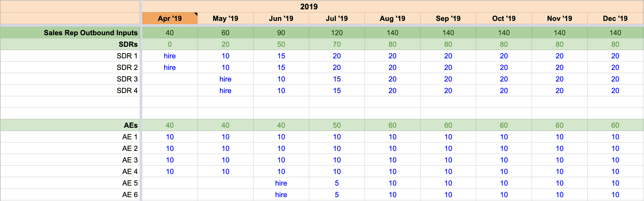Select the AE 2 row label
Screen dimensions: 644x201
[130, 148]
